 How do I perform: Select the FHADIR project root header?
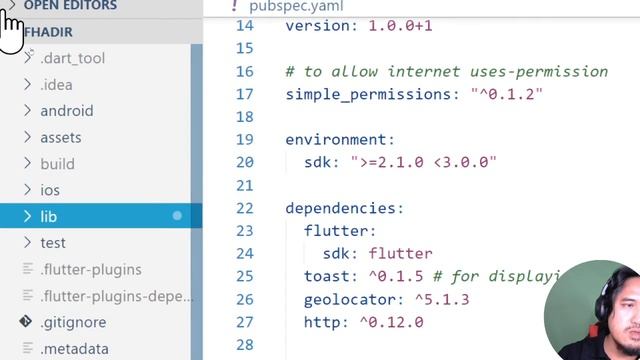[x=48, y=32]
